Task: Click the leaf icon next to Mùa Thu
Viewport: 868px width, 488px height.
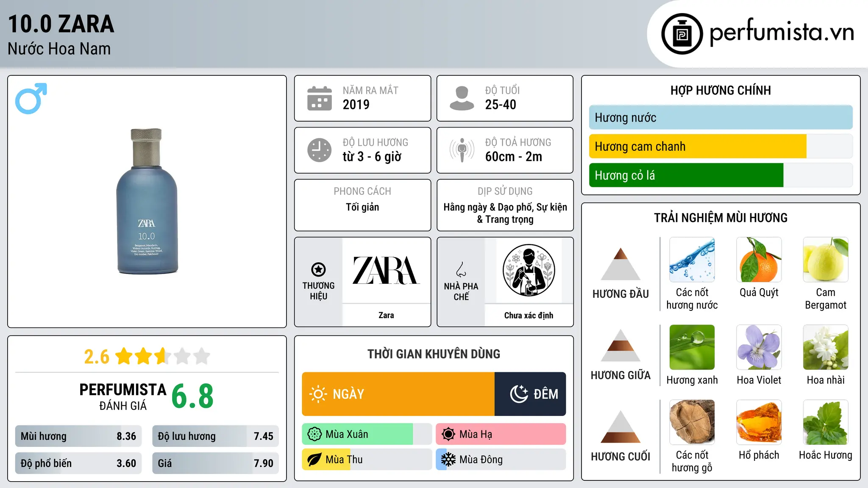Action: 314,460
